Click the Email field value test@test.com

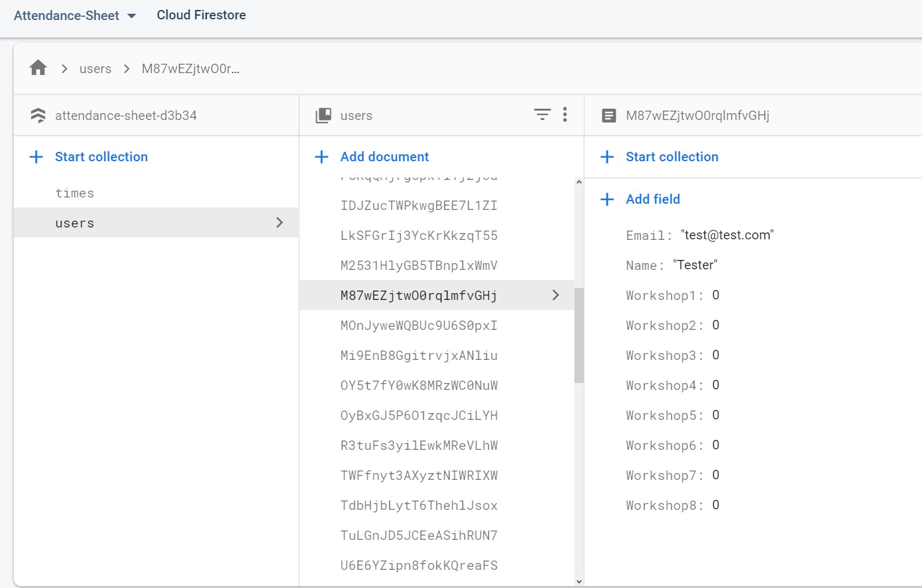point(727,235)
